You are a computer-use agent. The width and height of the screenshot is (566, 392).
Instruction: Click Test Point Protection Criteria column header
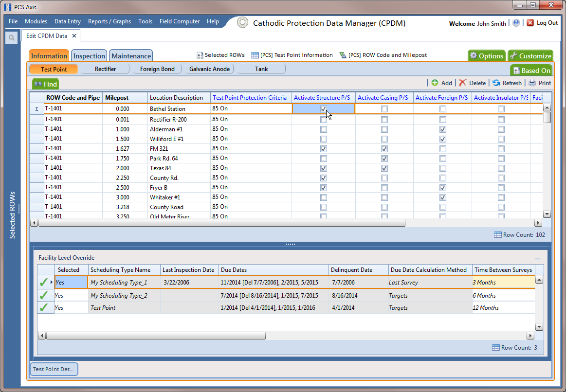pos(251,98)
